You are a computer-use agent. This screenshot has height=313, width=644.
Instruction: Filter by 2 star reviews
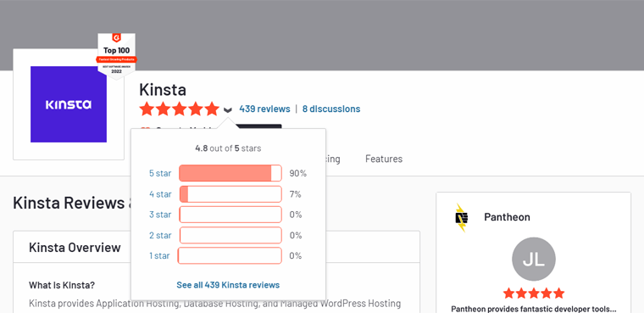pyautogui.click(x=160, y=235)
